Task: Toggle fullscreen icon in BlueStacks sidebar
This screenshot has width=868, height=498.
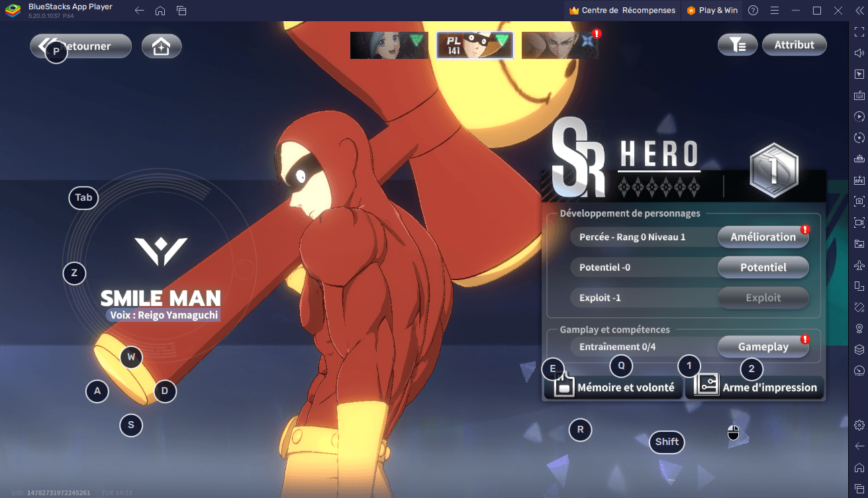Action: [859, 32]
